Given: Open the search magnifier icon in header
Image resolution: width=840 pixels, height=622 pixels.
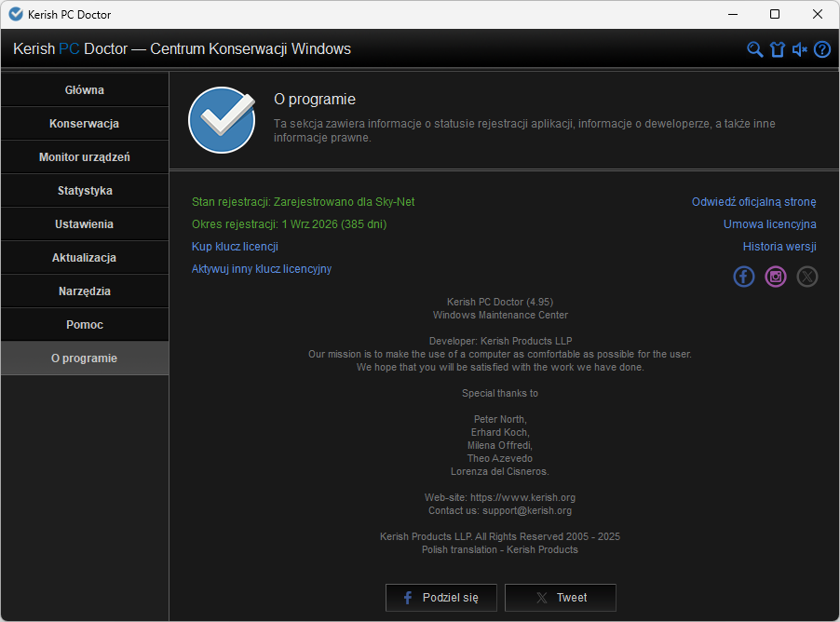Looking at the screenshot, I should [755, 49].
